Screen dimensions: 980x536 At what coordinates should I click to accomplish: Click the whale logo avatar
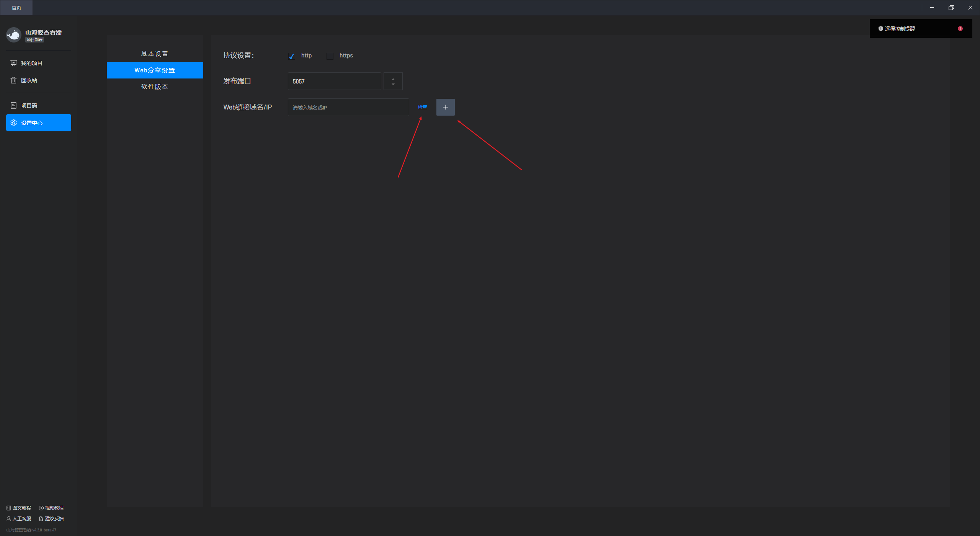click(14, 35)
